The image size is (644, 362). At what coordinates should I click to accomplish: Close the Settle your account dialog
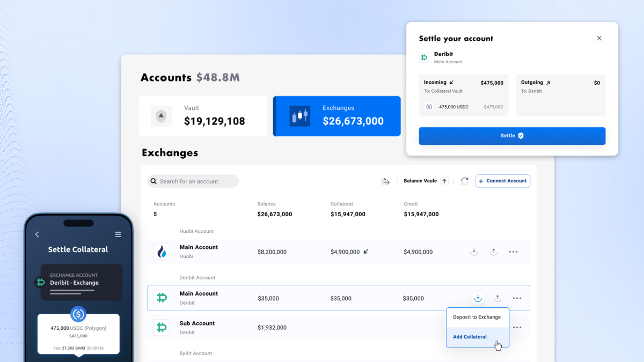(599, 38)
